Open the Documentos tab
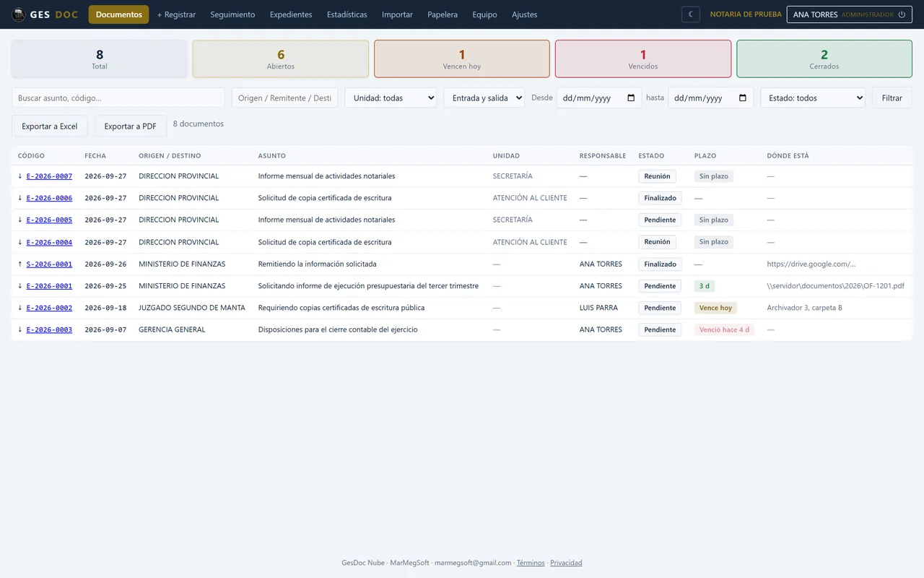 pyautogui.click(x=119, y=14)
